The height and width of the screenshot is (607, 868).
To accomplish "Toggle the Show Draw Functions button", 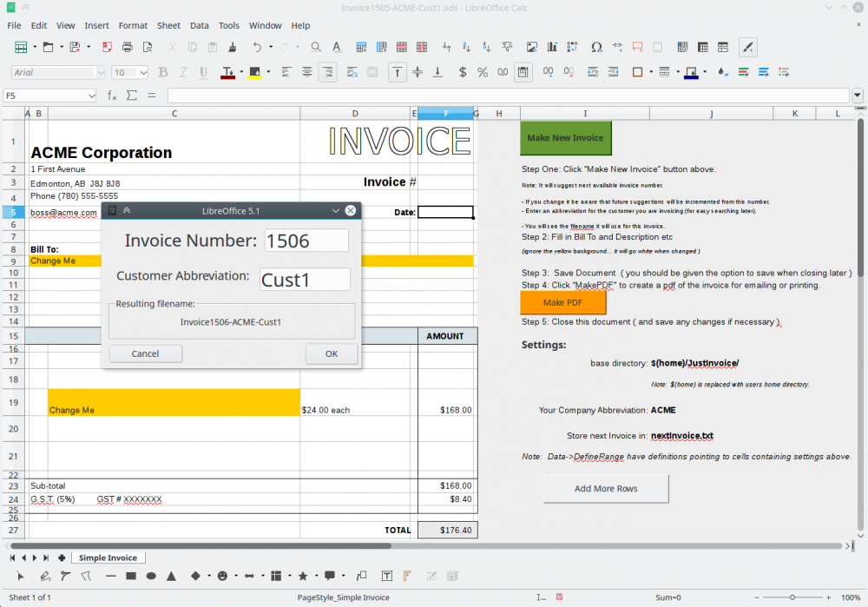I will pyautogui.click(x=747, y=47).
